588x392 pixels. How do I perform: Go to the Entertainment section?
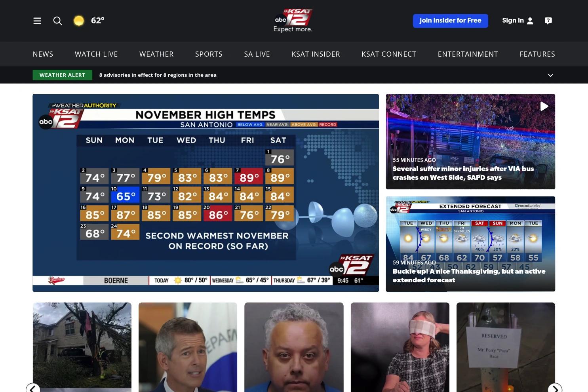[468, 54]
